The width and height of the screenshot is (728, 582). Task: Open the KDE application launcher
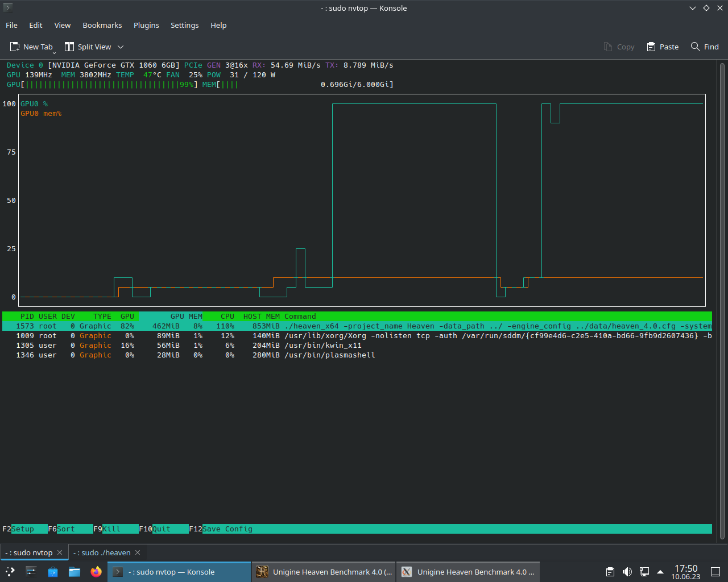tap(10, 572)
